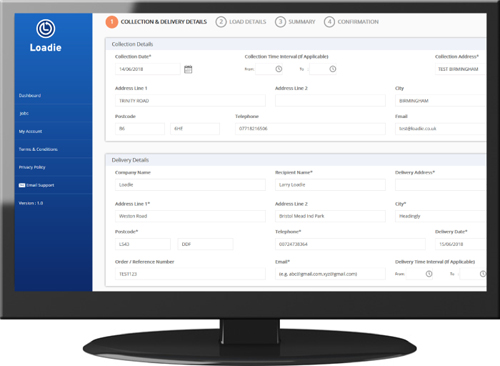View Terms & Conditions link
The height and width of the screenshot is (366, 500).
pyautogui.click(x=38, y=149)
